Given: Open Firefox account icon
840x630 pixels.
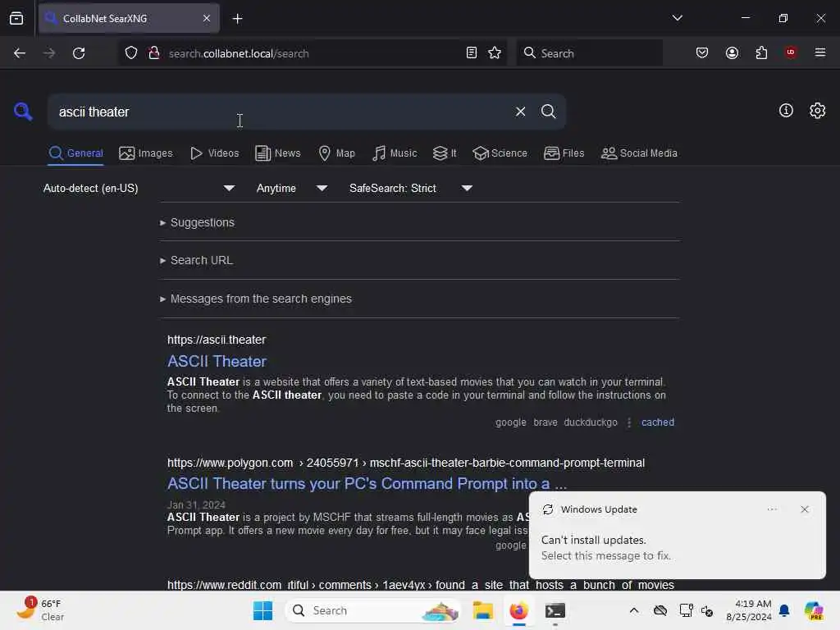Looking at the screenshot, I should [732, 52].
